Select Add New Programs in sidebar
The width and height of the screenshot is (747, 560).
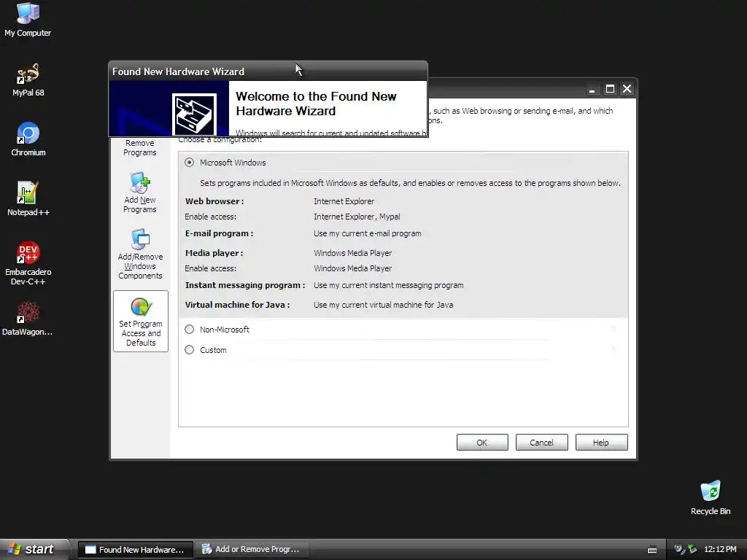139,192
